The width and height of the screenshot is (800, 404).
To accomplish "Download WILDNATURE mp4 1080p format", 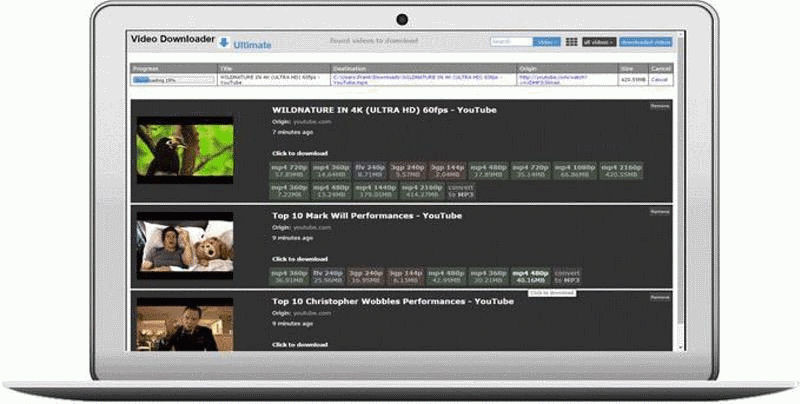I will (x=575, y=171).
